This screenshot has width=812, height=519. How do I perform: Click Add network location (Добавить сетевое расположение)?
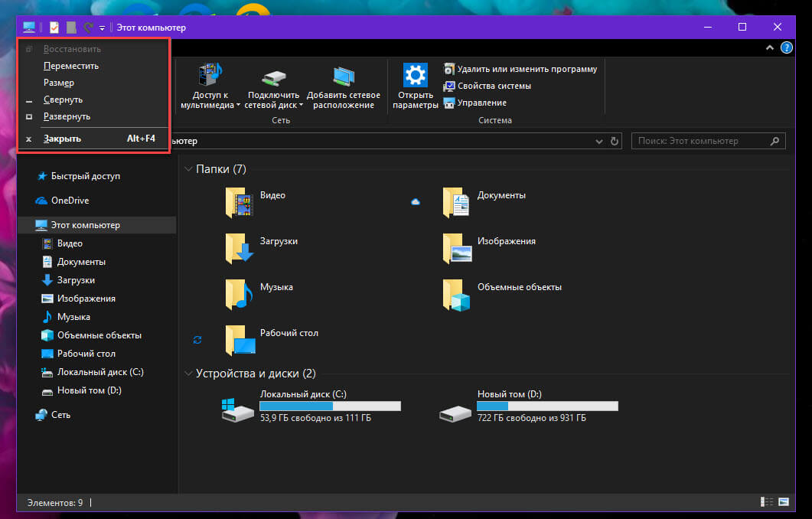point(344,86)
